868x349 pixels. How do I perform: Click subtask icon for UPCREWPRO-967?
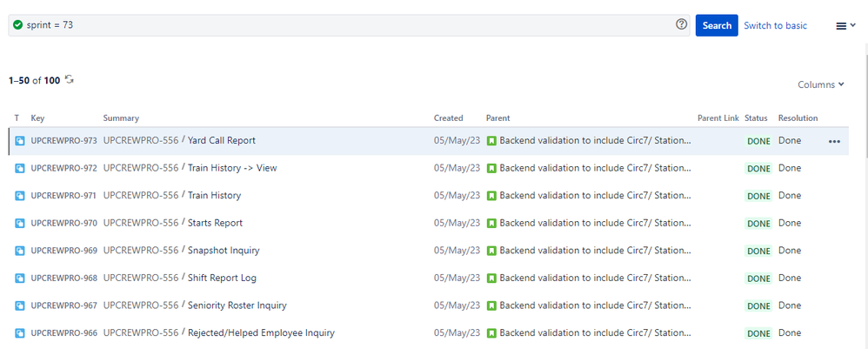pos(20,305)
